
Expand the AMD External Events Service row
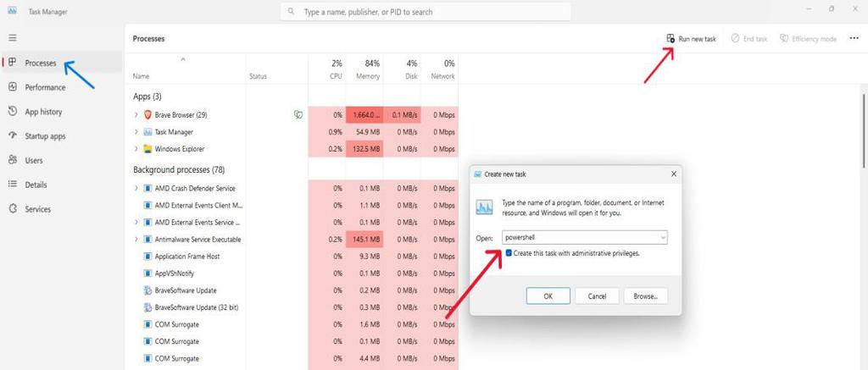point(136,223)
